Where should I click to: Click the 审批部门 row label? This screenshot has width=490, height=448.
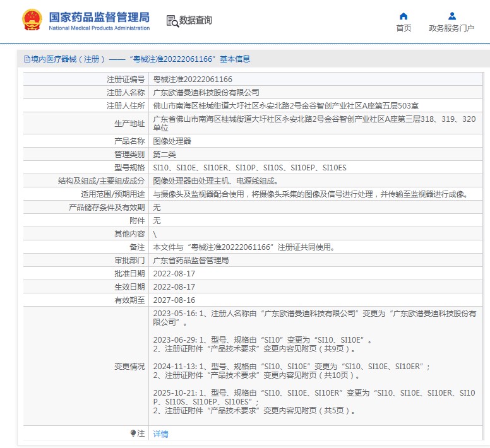(x=129, y=261)
